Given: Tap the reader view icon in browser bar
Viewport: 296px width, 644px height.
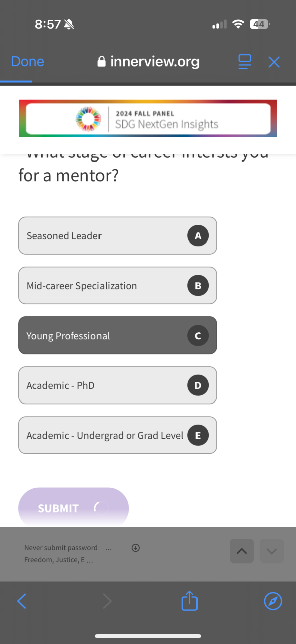Looking at the screenshot, I should (x=244, y=62).
